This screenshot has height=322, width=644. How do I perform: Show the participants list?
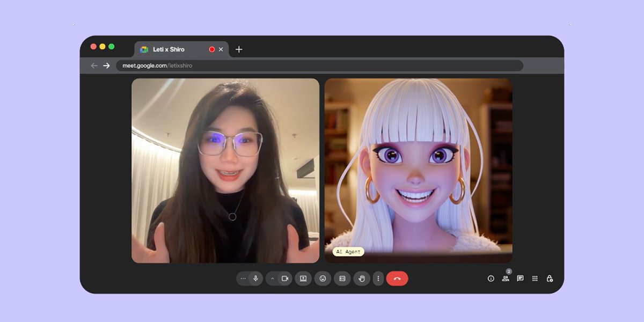pyautogui.click(x=505, y=279)
